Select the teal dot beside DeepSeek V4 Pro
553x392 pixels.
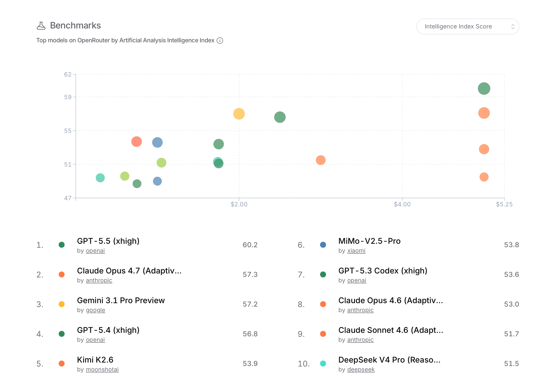pos(323,364)
